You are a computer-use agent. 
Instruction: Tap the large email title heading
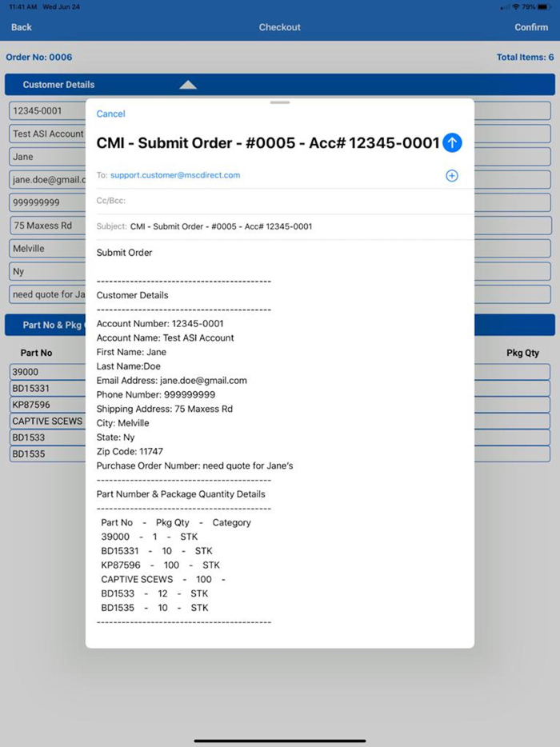268,143
